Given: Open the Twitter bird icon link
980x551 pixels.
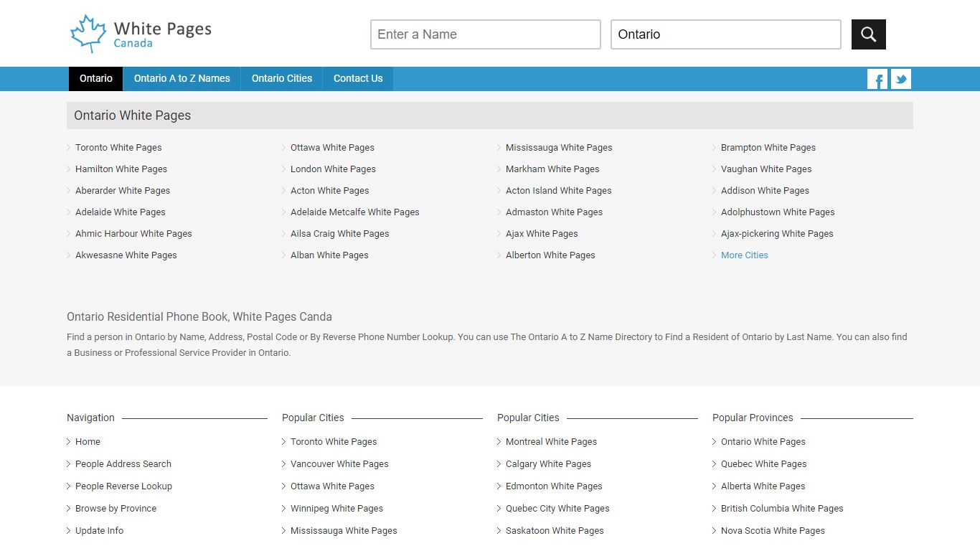Looking at the screenshot, I should (901, 79).
